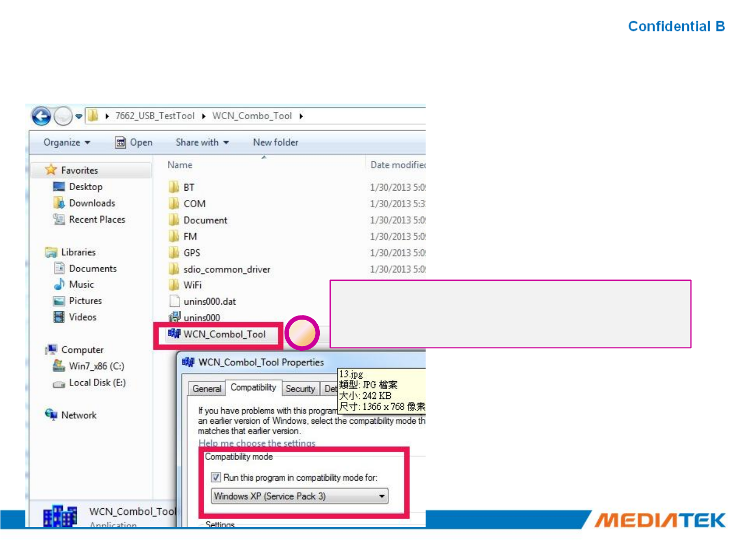The image size is (747, 560).
Task: Open the recent locations dropdown arrow
Action: coord(79,117)
